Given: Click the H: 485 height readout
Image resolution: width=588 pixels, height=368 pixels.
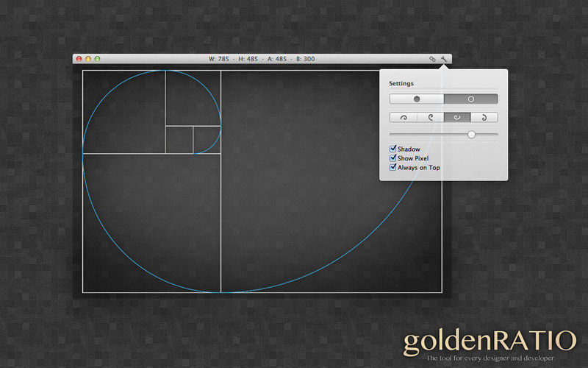Looking at the screenshot, I should pos(248,59).
